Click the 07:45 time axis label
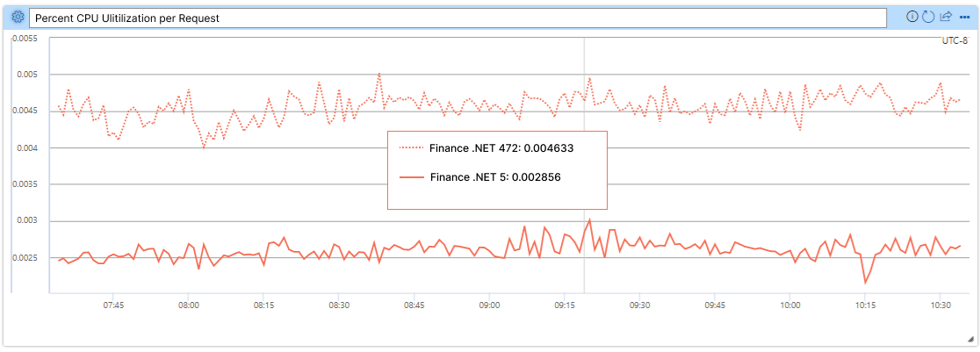The image size is (980, 352). (x=113, y=305)
